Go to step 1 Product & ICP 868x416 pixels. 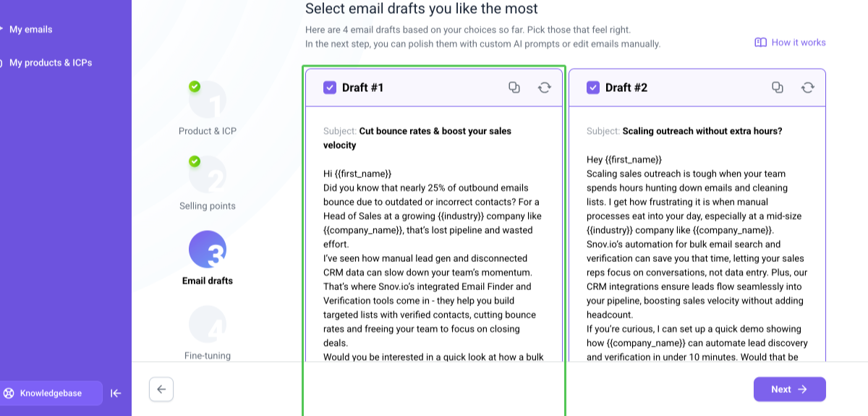pos(208,101)
